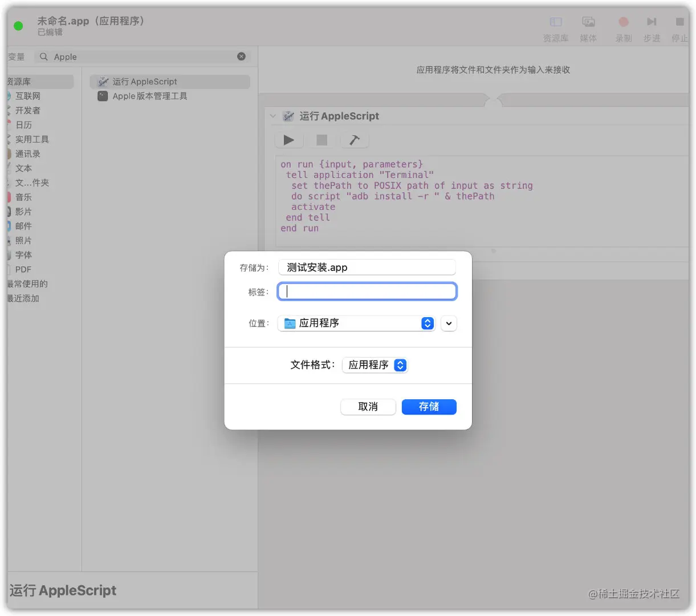Click 取消 to cancel saving

pyautogui.click(x=368, y=407)
